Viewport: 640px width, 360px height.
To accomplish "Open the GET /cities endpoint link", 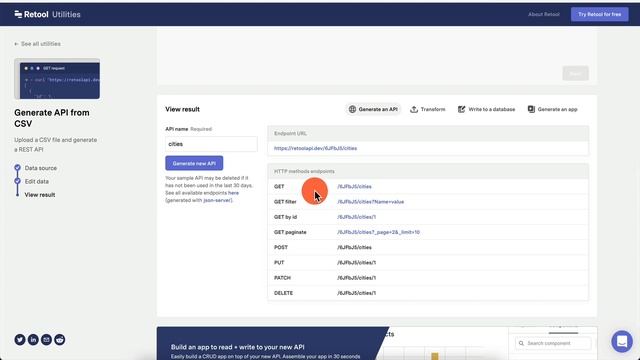I will [354, 187].
